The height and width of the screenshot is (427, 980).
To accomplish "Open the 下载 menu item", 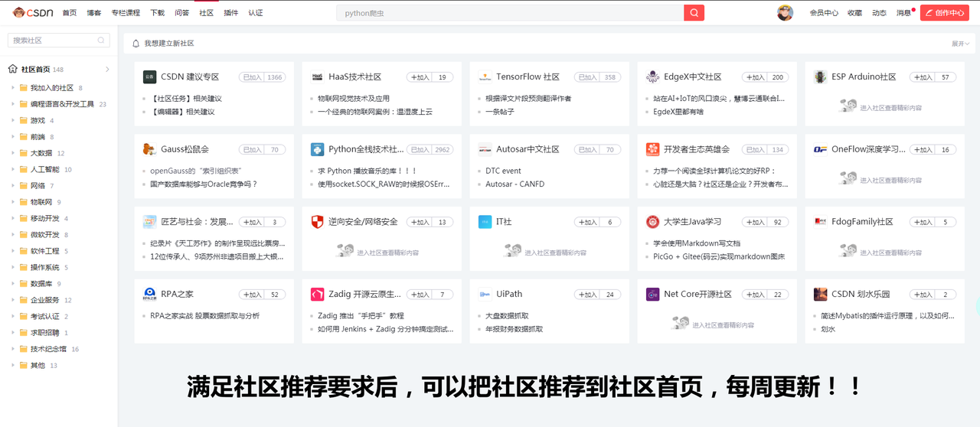I will tap(157, 13).
